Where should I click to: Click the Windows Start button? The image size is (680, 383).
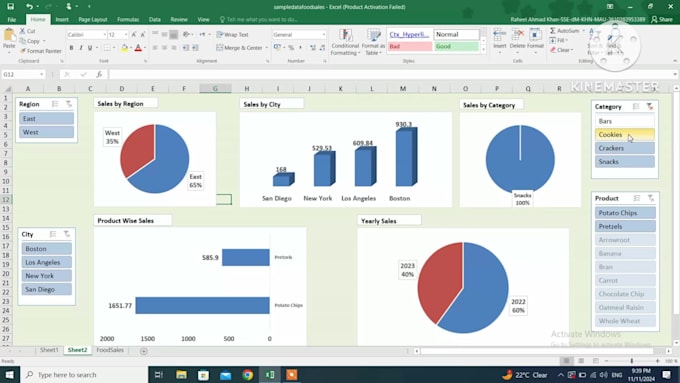(9, 375)
